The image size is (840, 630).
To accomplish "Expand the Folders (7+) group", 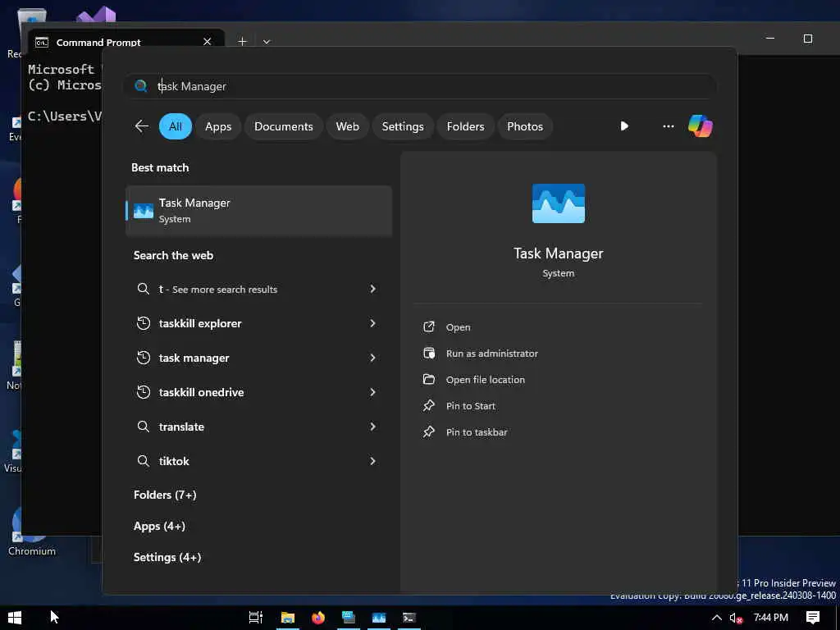I will (165, 495).
